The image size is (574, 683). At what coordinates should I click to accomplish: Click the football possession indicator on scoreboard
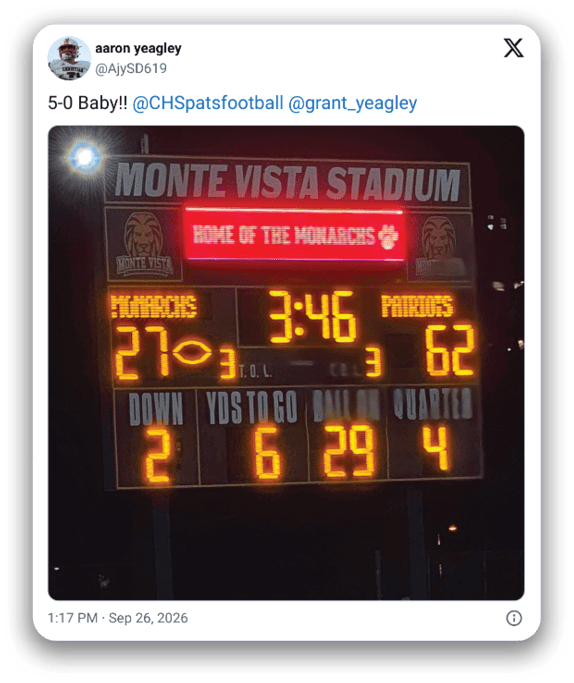pyautogui.click(x=192, y=353)
